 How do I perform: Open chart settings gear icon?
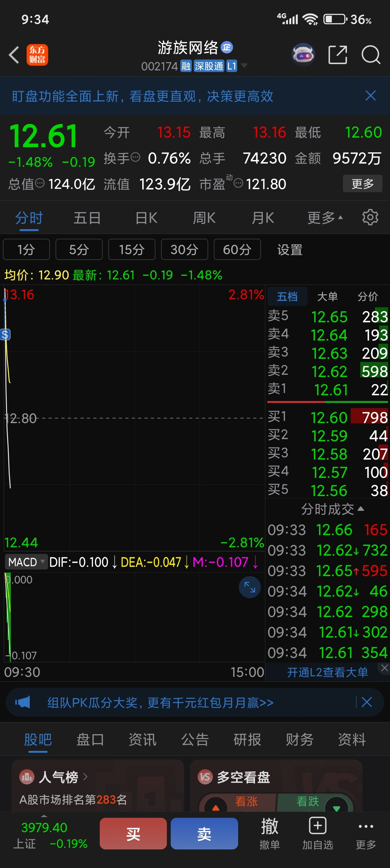pos(370,217)
